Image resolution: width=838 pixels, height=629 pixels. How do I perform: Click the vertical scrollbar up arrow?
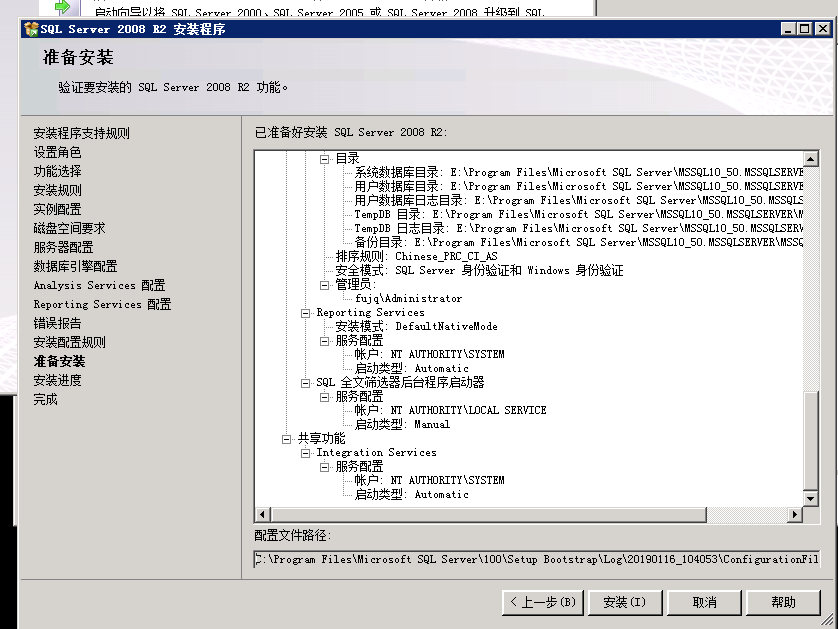coord(810,159)
